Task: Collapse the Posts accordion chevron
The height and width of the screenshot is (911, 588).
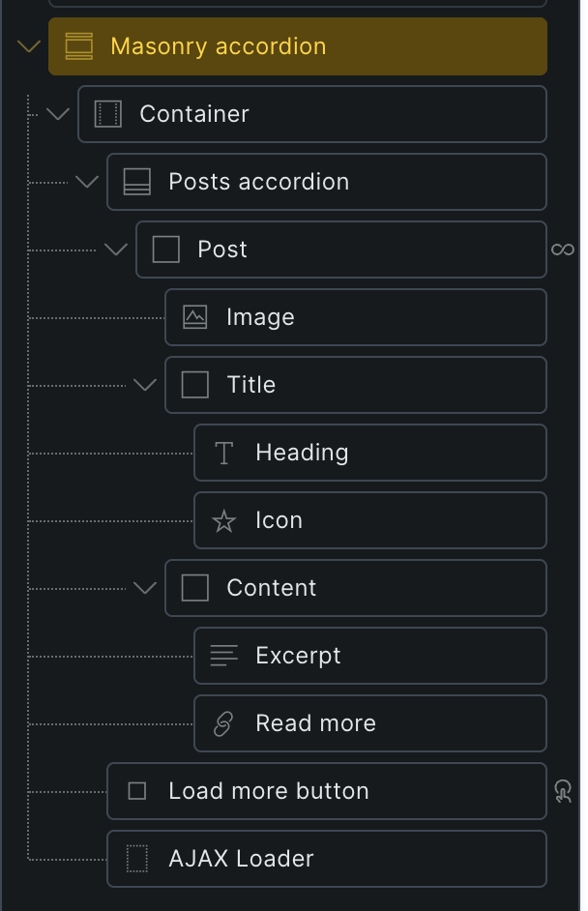Action: [x=87, y=182]
